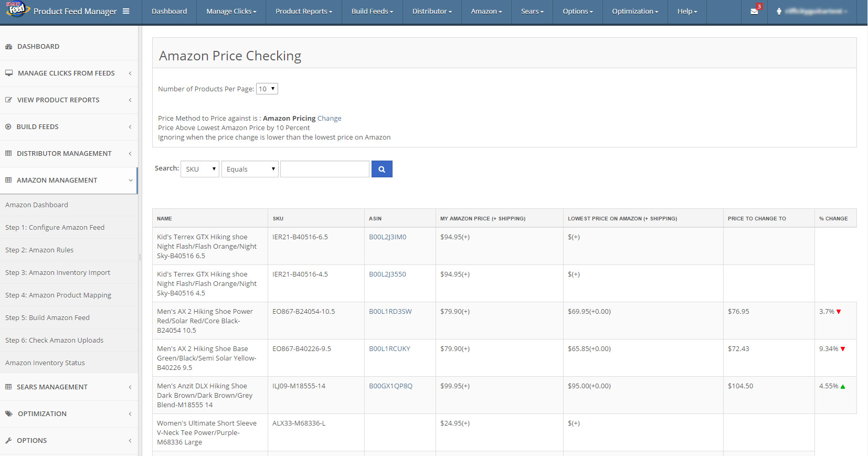The width and height of the screenshot is (868, 456).
Task: Expand View Product Reports sidebar section
Action: point(69,100)
